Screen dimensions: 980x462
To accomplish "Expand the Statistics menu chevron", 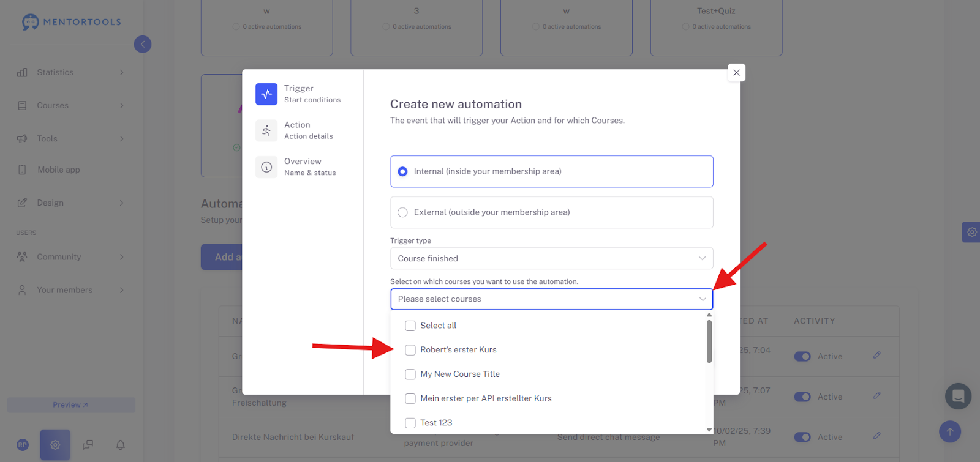I will click(x=121, y=72).
